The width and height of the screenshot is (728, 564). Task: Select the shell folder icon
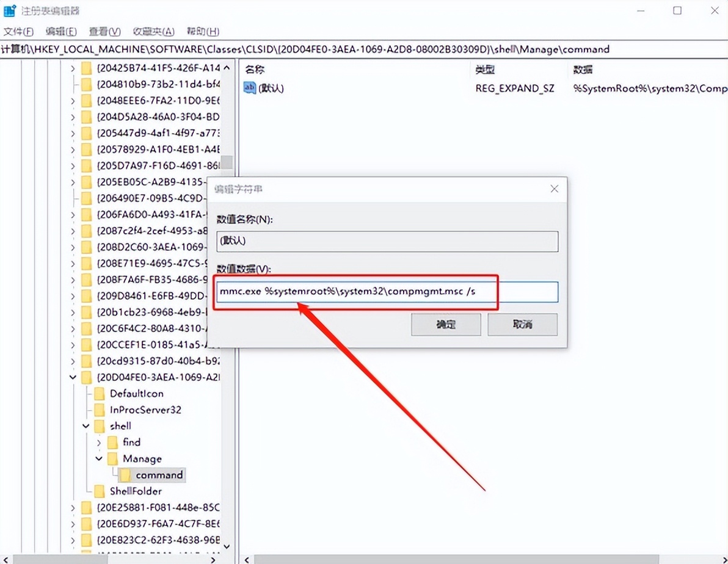100,425
